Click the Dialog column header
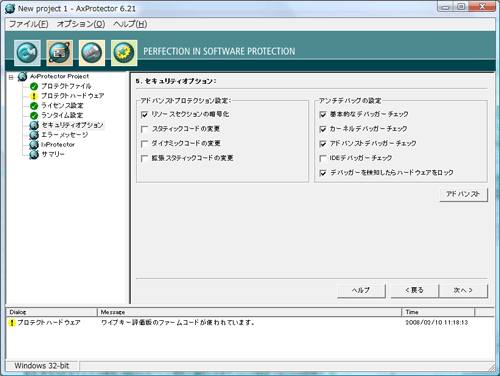This screenshot has width=500, height=376. (52, 312)
